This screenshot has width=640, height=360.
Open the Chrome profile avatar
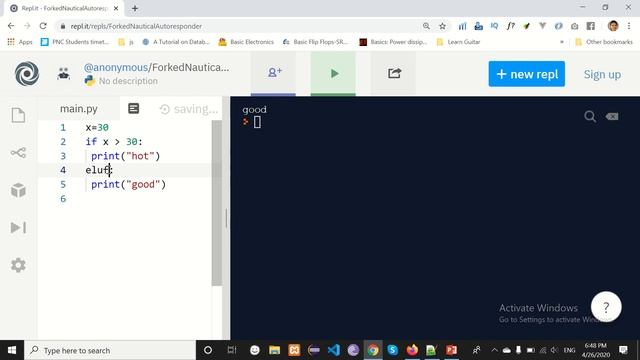tap(613, 26)
